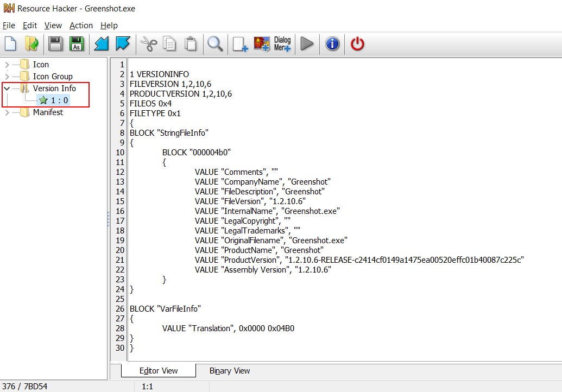Click the right-pointing blue navigation arrow icon
This screenshot has width=562, height=392.
pos(123,44)
